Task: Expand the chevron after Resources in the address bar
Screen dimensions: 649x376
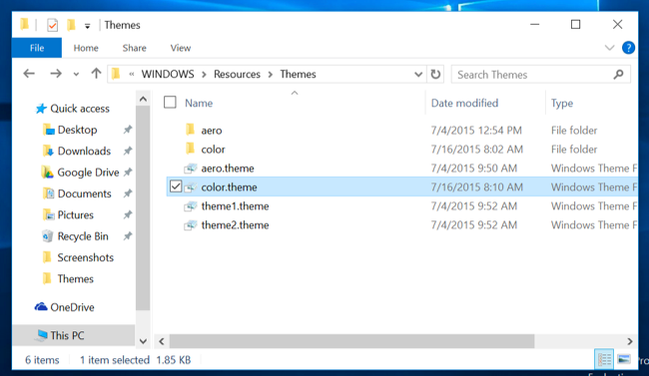Action: pos(270,75)
